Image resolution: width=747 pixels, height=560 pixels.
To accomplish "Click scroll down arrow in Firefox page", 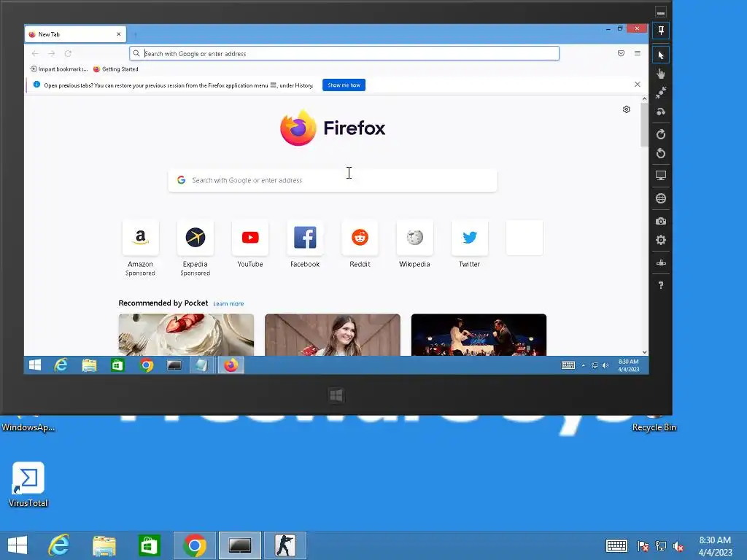I will 645,352.
